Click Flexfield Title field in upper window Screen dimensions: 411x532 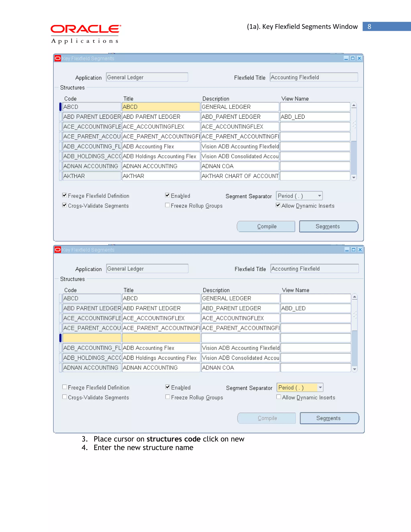[314, 77]
